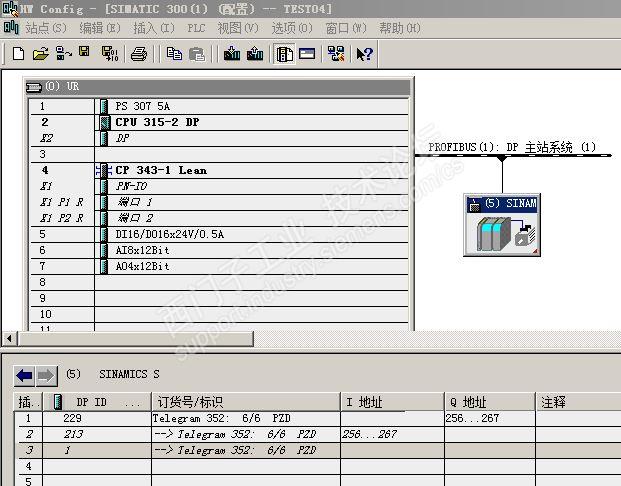
Task: Open the 插入(I) menu
Action: point(154,28)
